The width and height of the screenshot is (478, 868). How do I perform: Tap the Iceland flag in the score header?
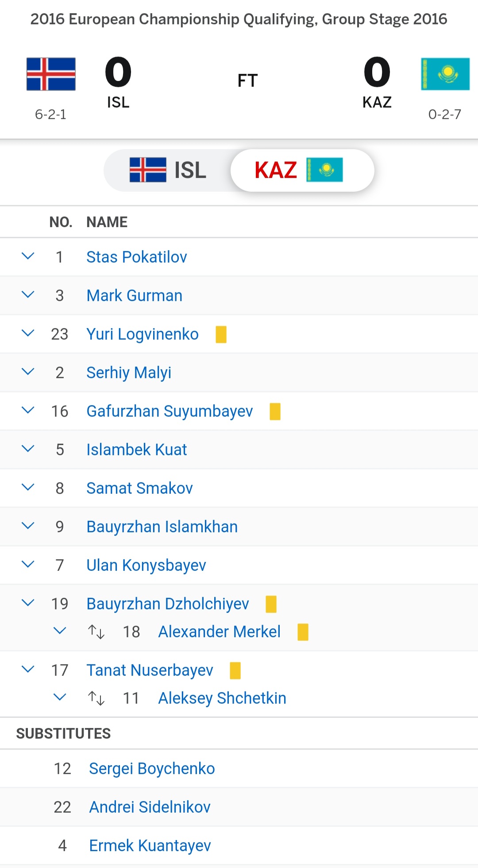[51, 74]
